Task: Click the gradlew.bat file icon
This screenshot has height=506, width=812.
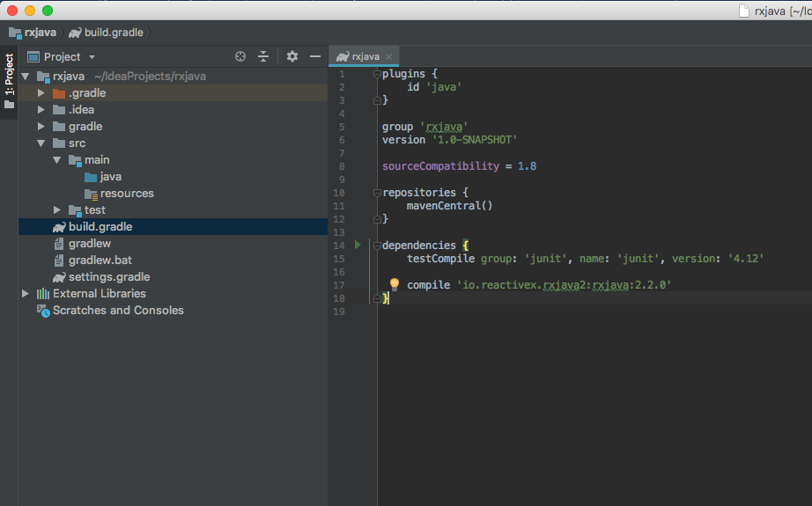Action: pos(59,260)
